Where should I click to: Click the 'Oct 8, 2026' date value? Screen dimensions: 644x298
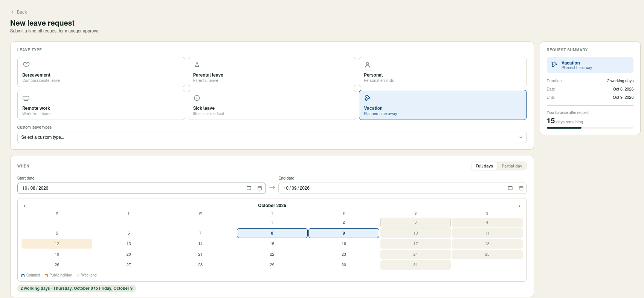(623, 89)
